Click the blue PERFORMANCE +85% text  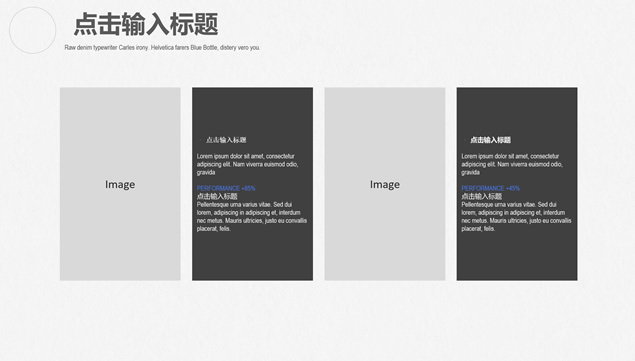click(226, 188)
